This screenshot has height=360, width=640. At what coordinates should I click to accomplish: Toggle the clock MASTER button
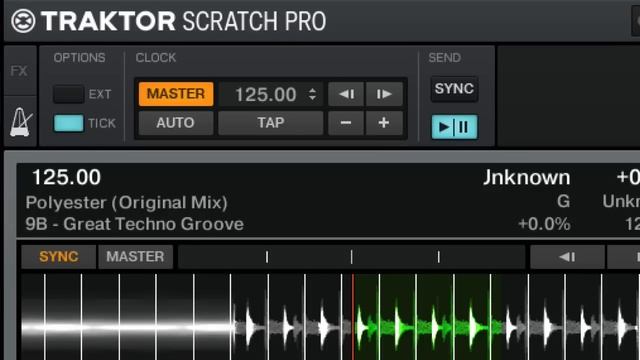pyautogui.click(x=176, y=94)
